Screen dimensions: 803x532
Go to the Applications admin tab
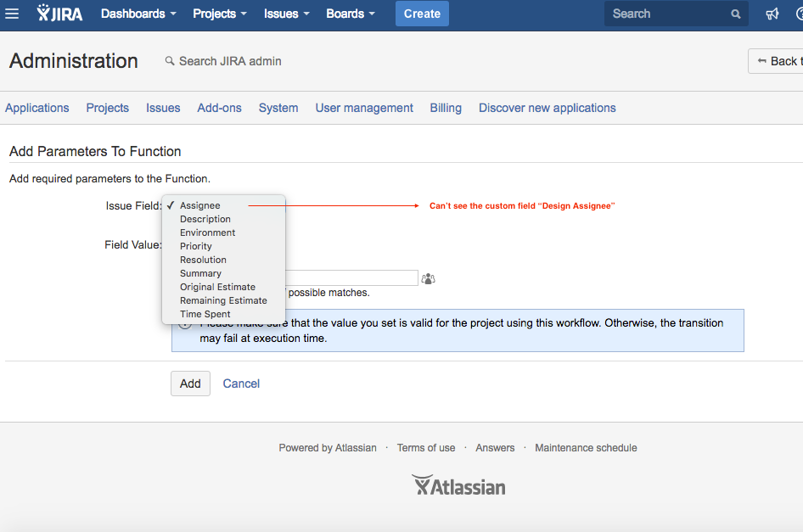[x=36, y=108]
